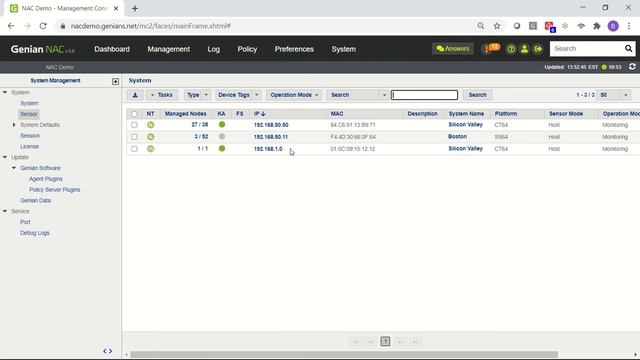640x360 pixels.
Task: Collapse the Update tree section
Action: [5, 157]
